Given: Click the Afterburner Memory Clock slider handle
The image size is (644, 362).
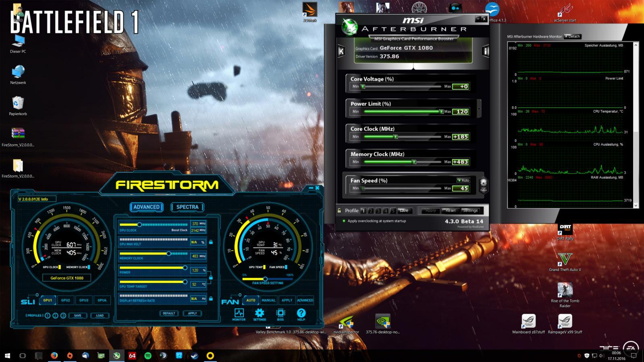Looking at the screenshot, I should 414,162.
